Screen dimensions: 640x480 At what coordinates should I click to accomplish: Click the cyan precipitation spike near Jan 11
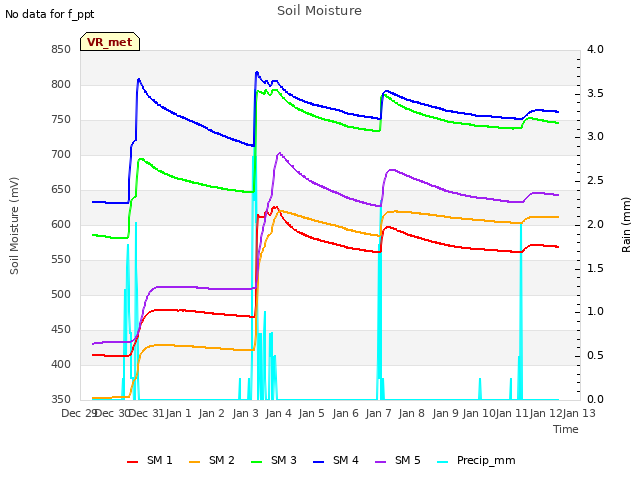click(521, 310)
